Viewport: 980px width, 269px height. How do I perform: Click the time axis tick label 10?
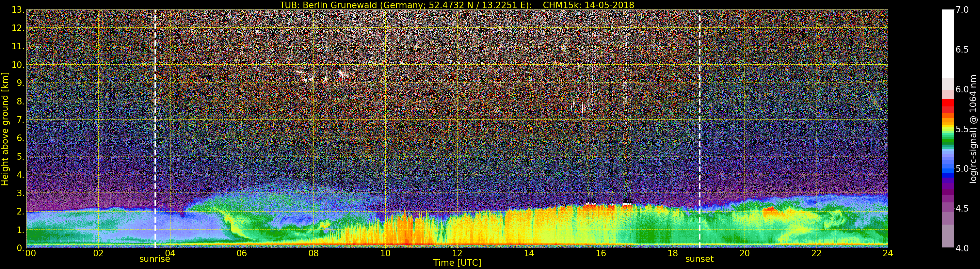(x=385, y=253)
